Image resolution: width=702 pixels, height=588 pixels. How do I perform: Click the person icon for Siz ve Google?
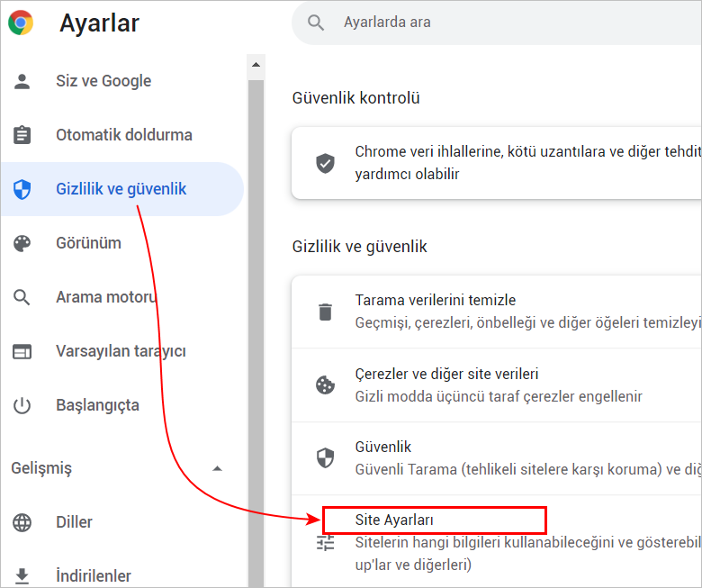pos(22,81)
